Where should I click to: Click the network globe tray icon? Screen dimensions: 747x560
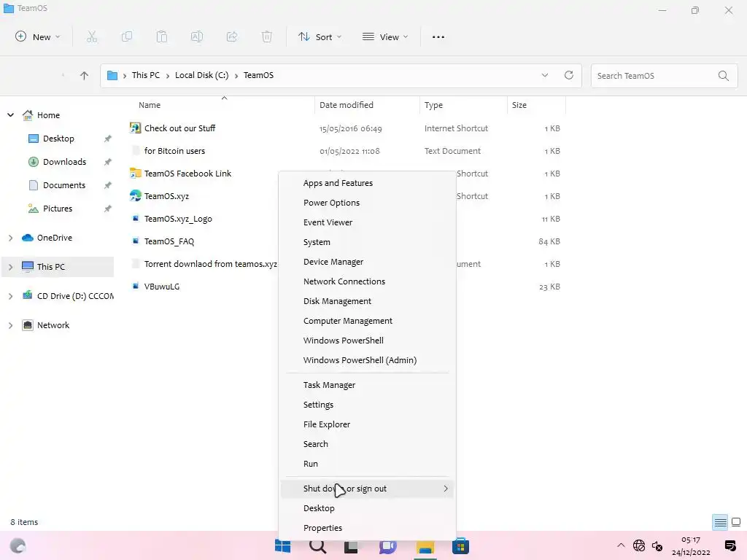click(x=639, y=545)
